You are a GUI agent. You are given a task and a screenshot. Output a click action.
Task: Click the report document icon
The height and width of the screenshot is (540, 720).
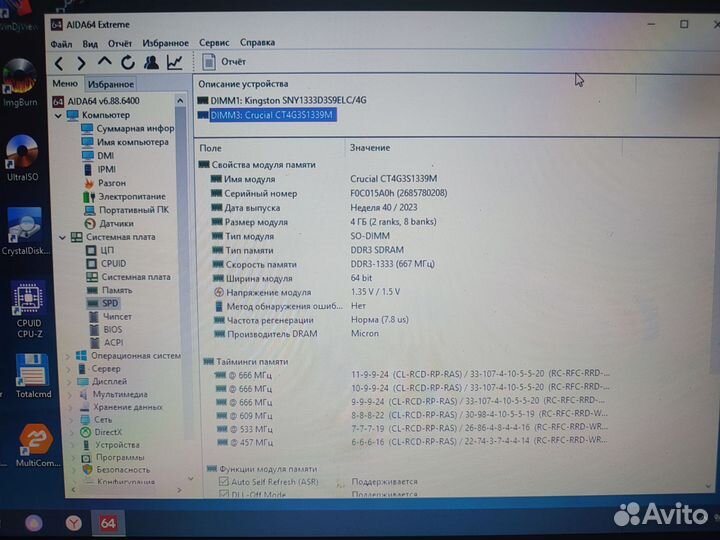[x=209, y=62]
